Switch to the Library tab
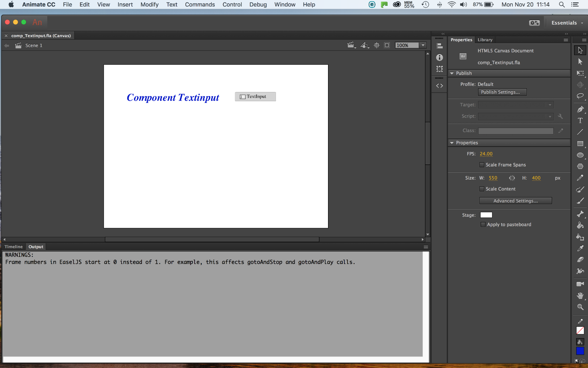 tap(485, 40)
